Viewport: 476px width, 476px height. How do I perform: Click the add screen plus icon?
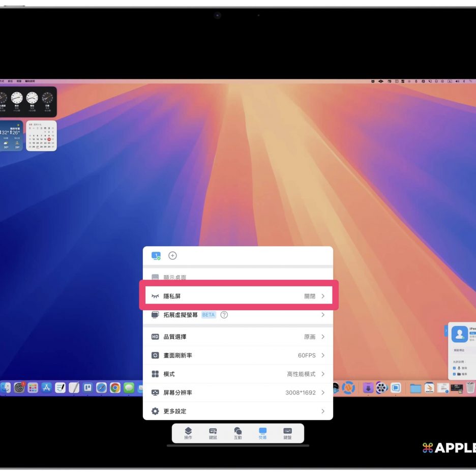tap(172, 256)
